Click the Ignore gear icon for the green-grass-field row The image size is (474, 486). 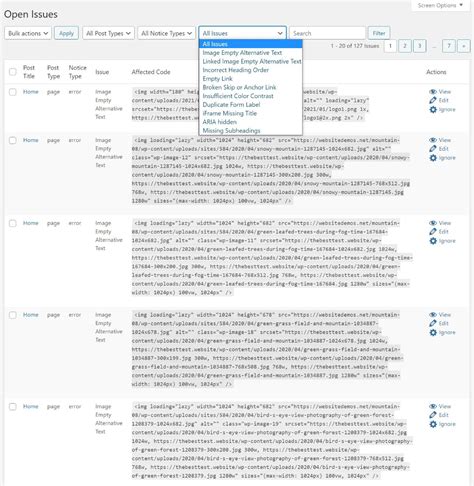point(433,332)
